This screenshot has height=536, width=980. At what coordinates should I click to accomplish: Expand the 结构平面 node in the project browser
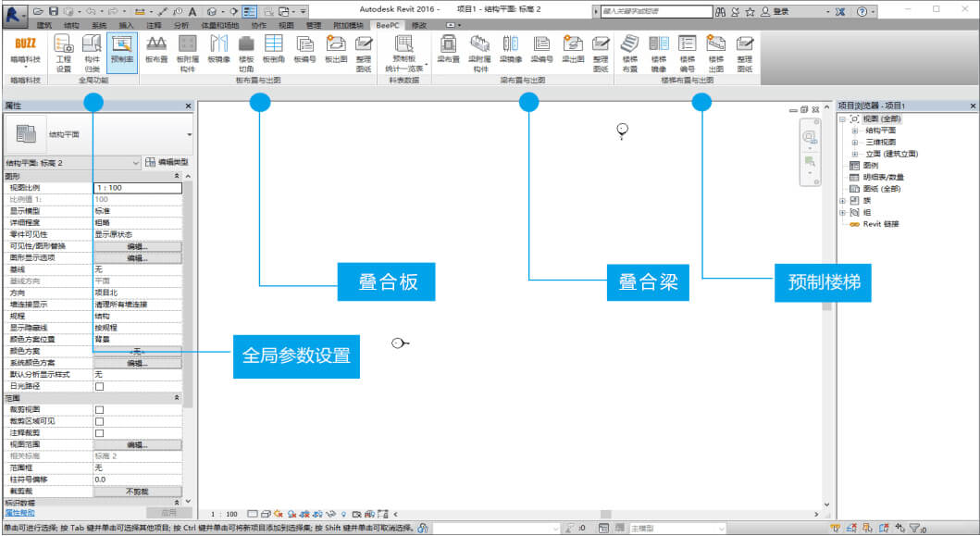coord(854,131)
